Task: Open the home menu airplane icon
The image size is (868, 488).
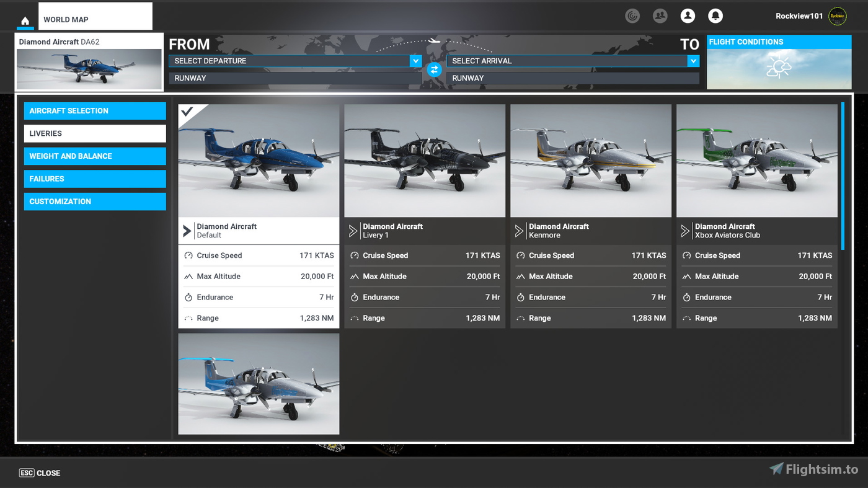Action: 25,20
